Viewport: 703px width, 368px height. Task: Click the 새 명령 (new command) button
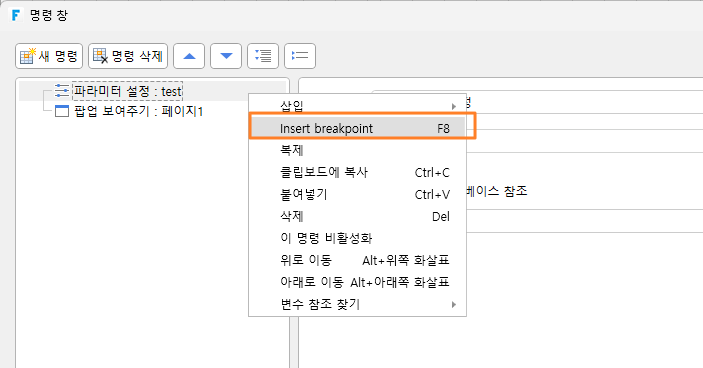[49, 56]
